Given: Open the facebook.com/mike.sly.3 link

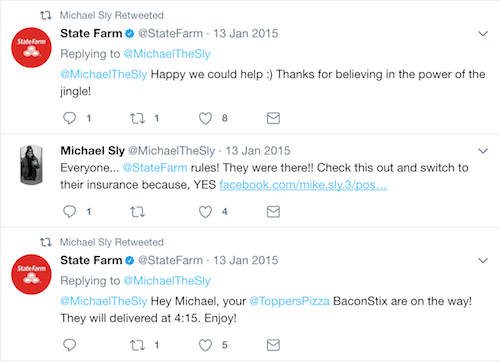Looking at the screenshot, I should (x=303, y=185).
